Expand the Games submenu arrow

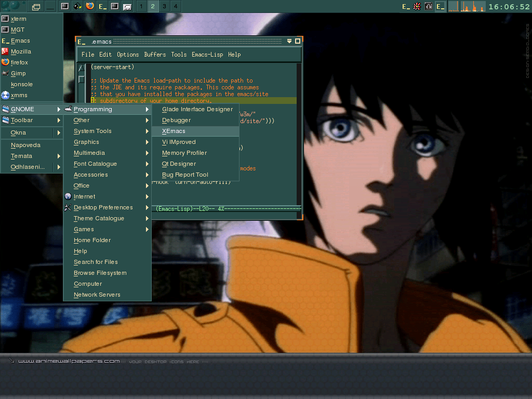[x=147, y=229]
